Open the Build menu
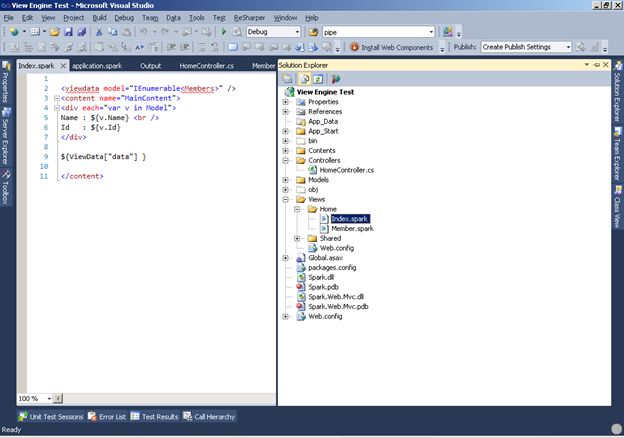The height and width of the screenshot is (438, 624). coord(99,18)
